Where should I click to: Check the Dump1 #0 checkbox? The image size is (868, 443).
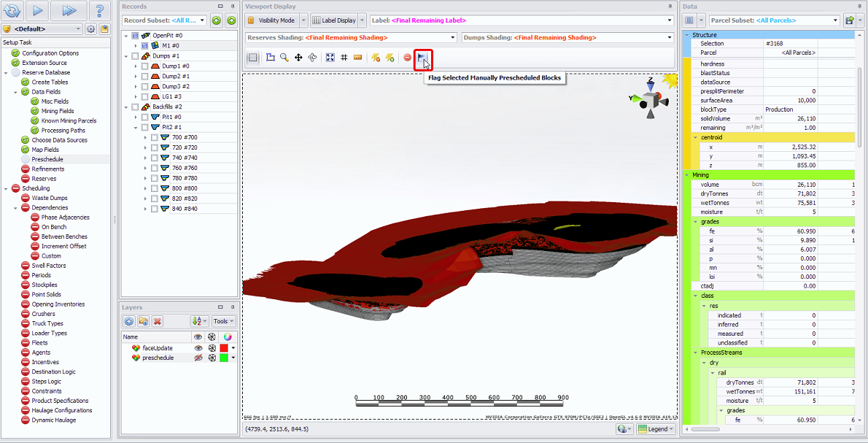(x=144, y=66)
